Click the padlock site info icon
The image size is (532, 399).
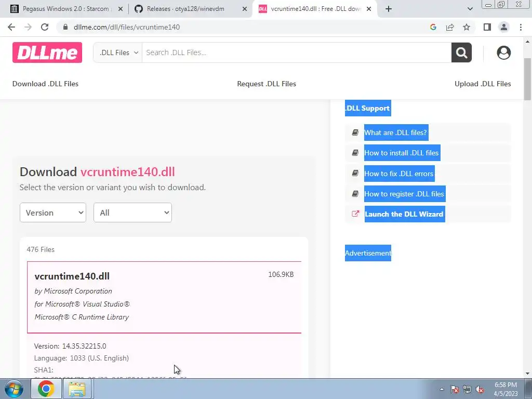[x=65, y=27]
